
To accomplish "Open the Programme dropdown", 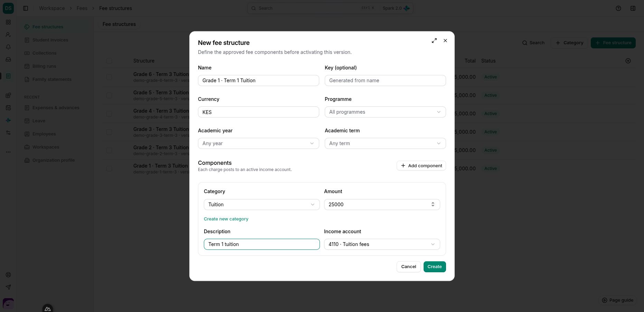I will pyautogui.click(x=385, y=112).
